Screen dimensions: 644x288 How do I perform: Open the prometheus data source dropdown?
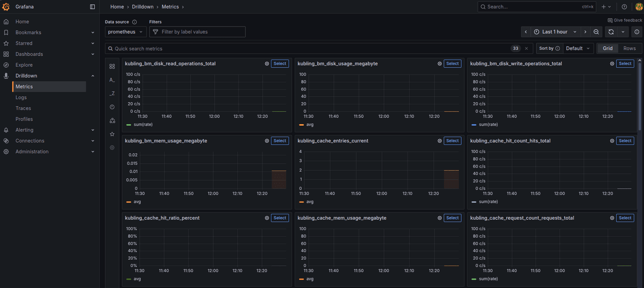126,32
